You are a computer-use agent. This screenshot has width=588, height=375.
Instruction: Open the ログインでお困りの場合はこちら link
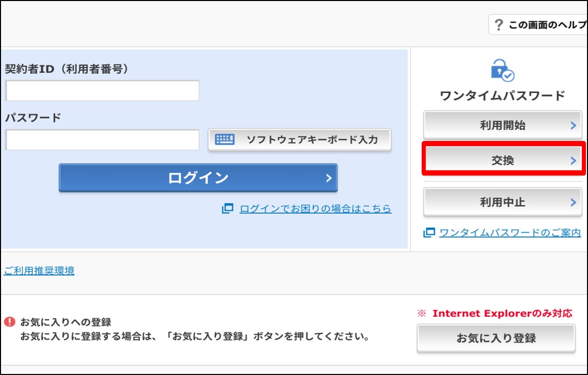(x=315, y=209)
